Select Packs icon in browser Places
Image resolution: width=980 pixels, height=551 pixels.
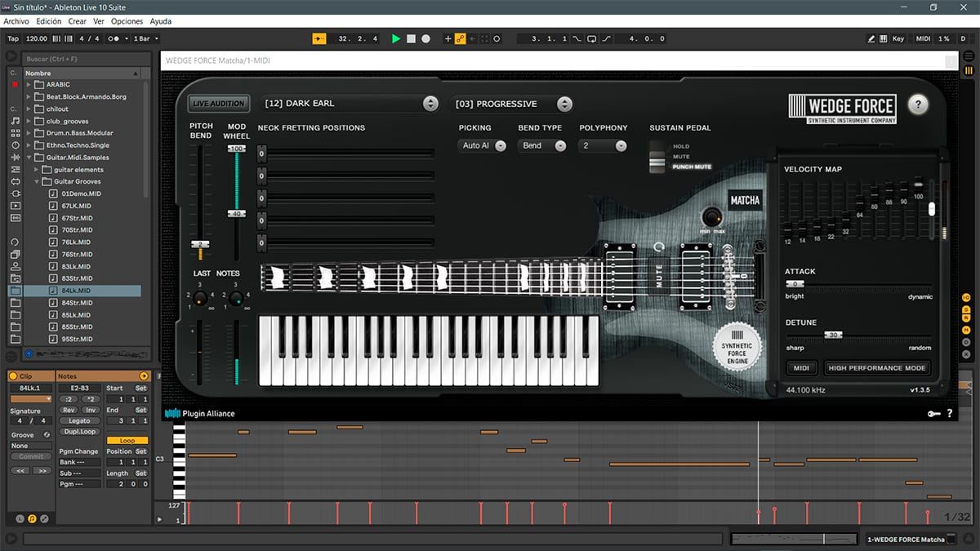(x=15, y=254)
